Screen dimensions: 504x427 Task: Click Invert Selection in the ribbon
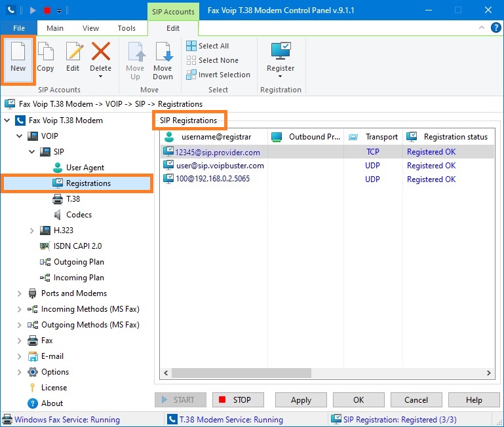[x=218, y=75]
